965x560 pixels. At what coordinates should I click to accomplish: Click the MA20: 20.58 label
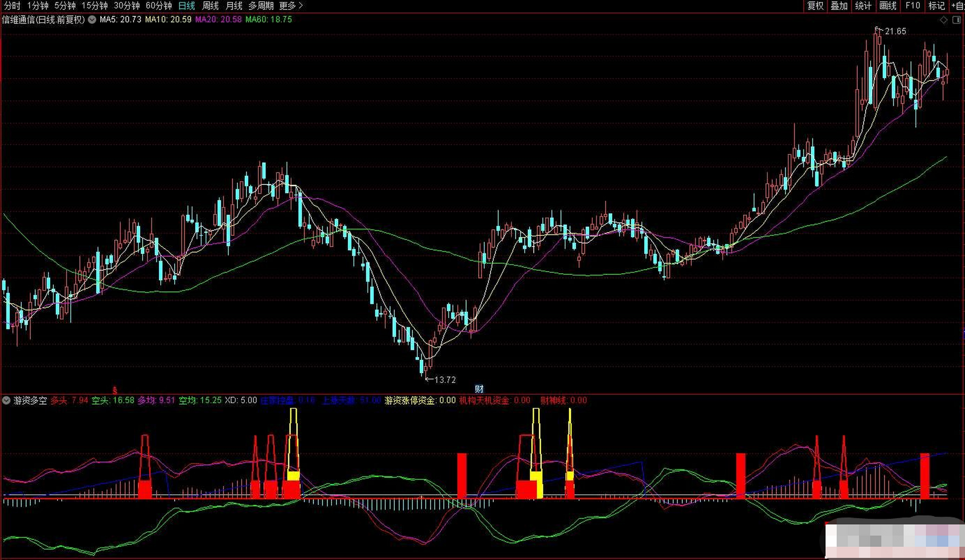click(x=218, y=20)
